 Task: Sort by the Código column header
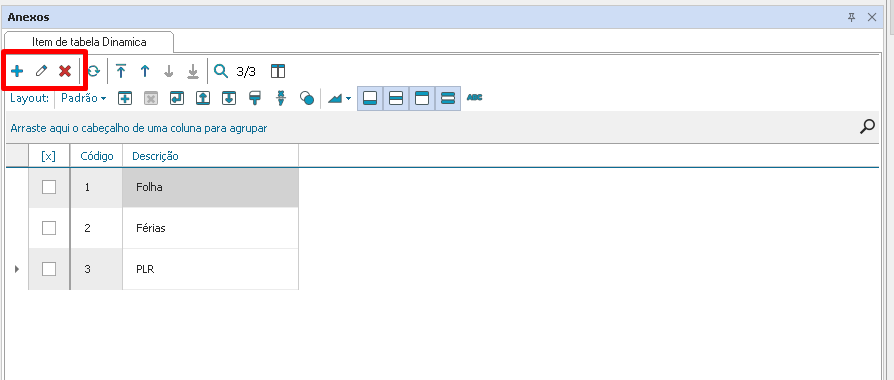point(96,156)
